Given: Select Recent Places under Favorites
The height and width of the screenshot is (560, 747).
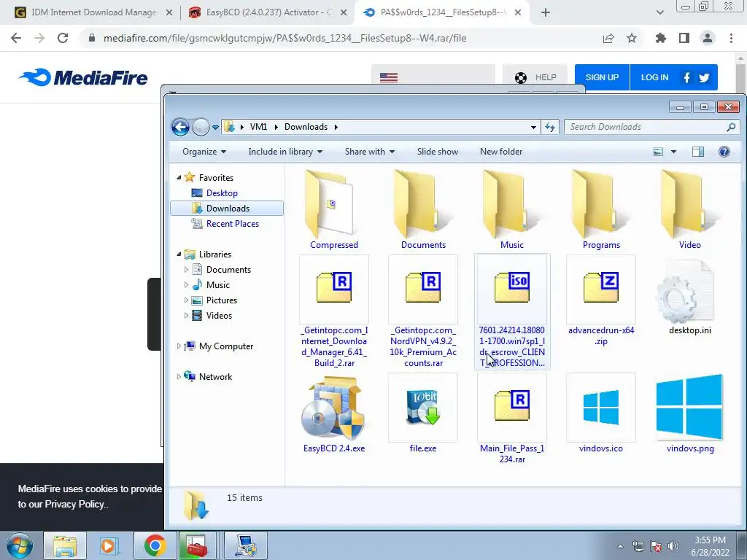Looking at the screenshot, I should click(x=232, y=224).
